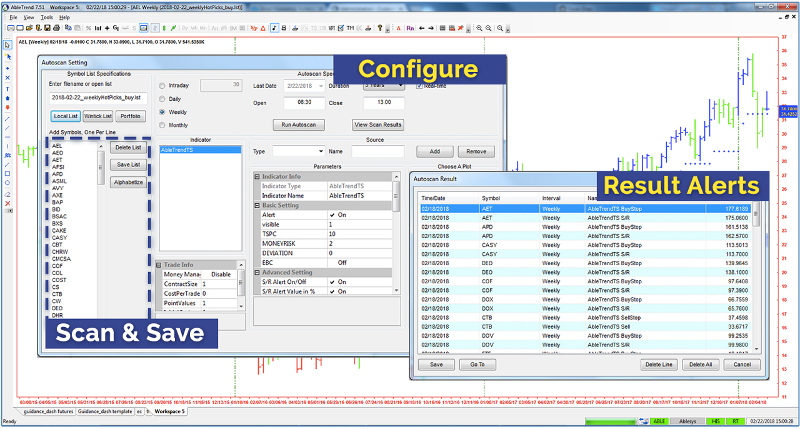Open the Last Date dropdown
800x429 pixels.
(322, 86)
